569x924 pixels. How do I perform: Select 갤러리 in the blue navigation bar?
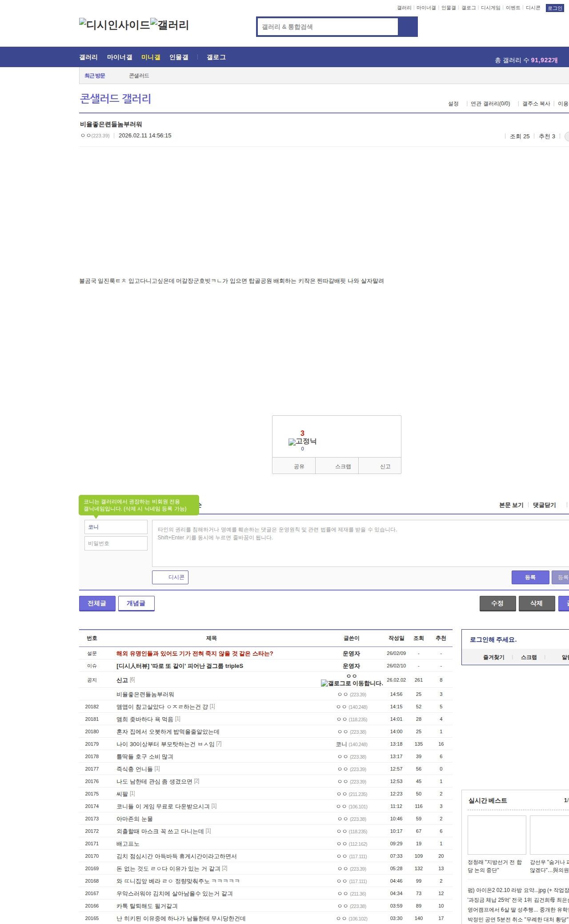click(x=88, y=57)
